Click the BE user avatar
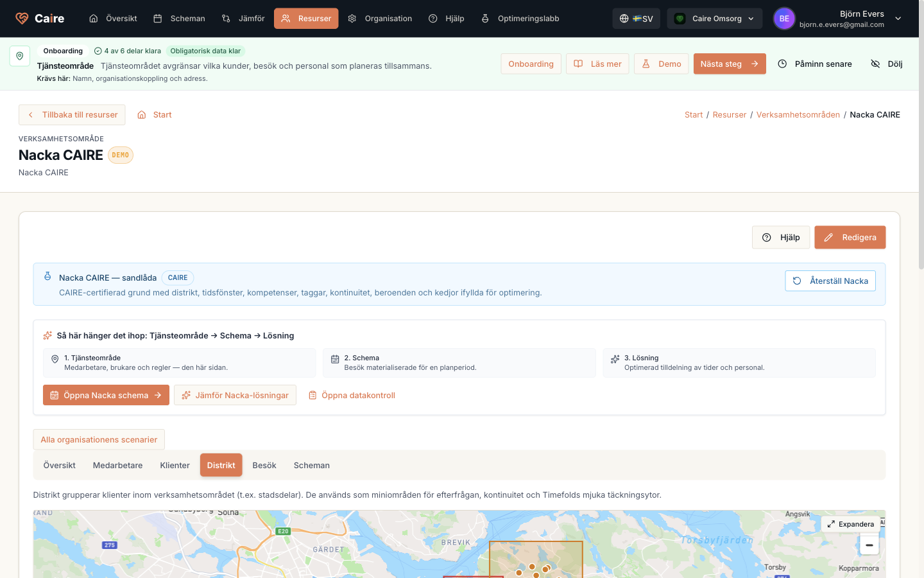This screenshot has height=578, width=924. (784, 19)
